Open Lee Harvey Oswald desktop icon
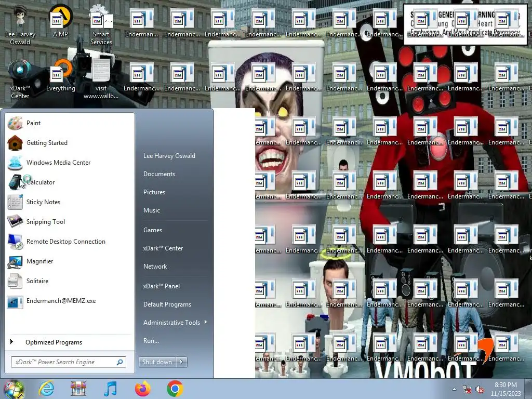 tap(20, 24)
